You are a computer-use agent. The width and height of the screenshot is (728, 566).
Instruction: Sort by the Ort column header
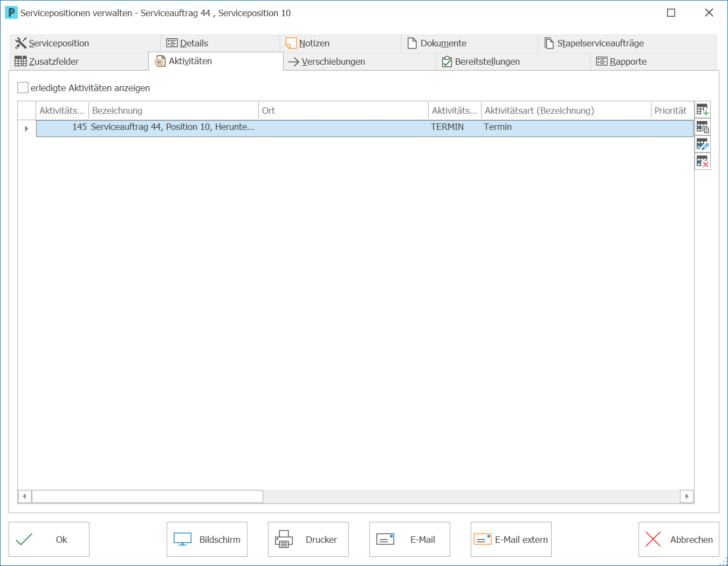tap(344, 111)
